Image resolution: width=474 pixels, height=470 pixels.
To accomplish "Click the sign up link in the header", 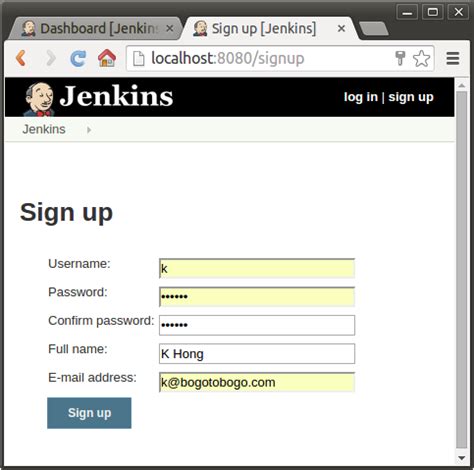I will [x=411, y=97].
